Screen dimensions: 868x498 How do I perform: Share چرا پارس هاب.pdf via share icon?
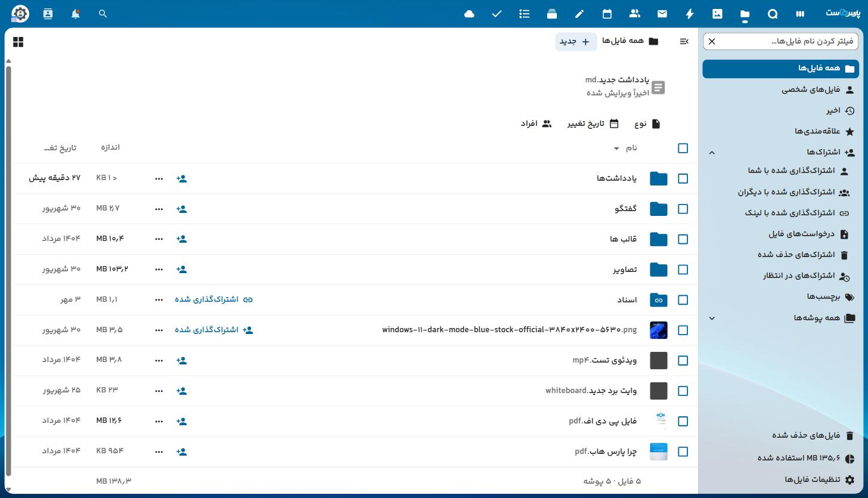tap(182, 451)
